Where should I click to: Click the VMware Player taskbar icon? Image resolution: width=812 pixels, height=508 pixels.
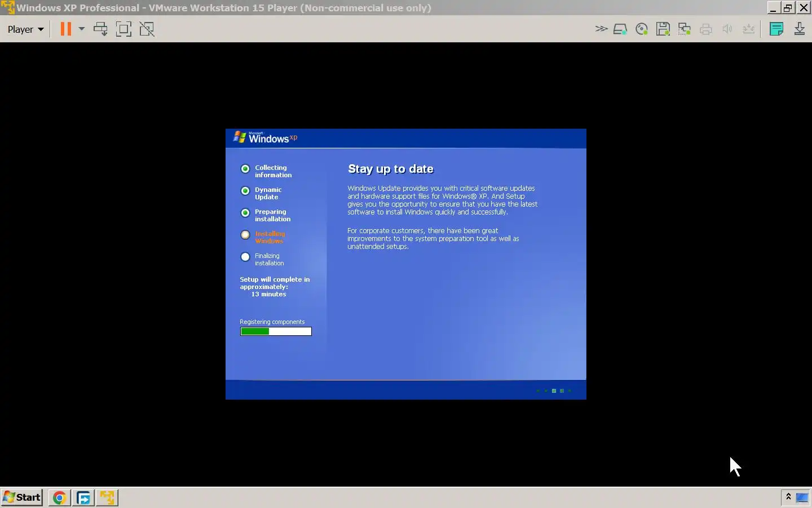pyautogui.click(x=107, y=498)
